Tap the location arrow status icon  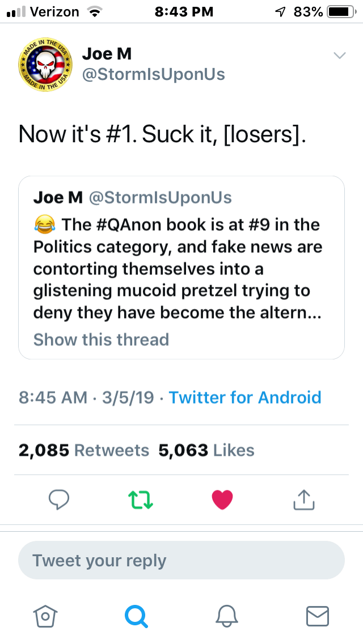click(280, 11)
